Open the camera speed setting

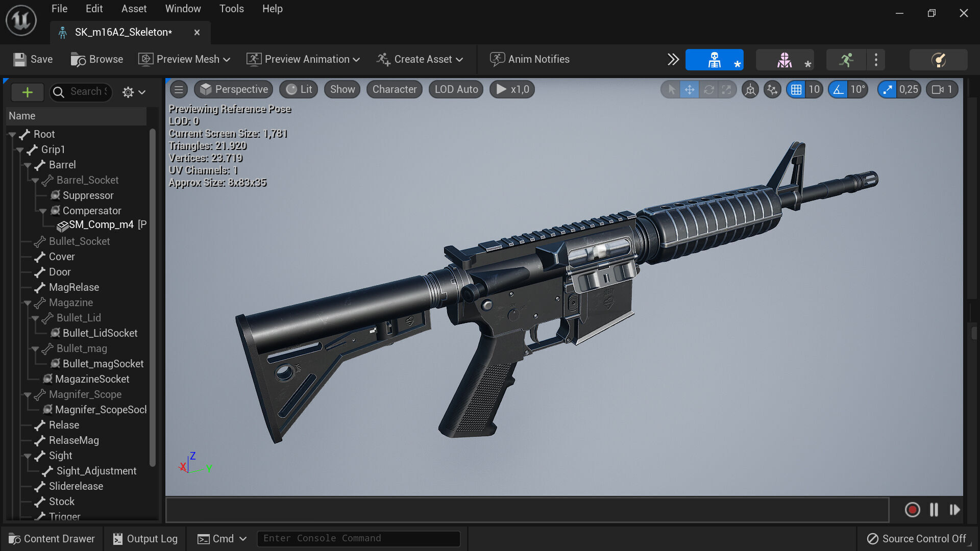[x=943, y=90]
